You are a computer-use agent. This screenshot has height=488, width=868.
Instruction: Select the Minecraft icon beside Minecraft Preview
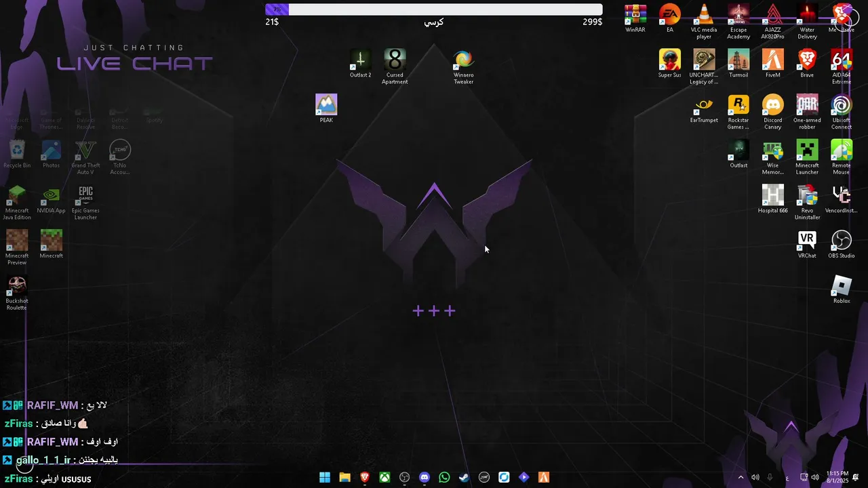point(51,244)
